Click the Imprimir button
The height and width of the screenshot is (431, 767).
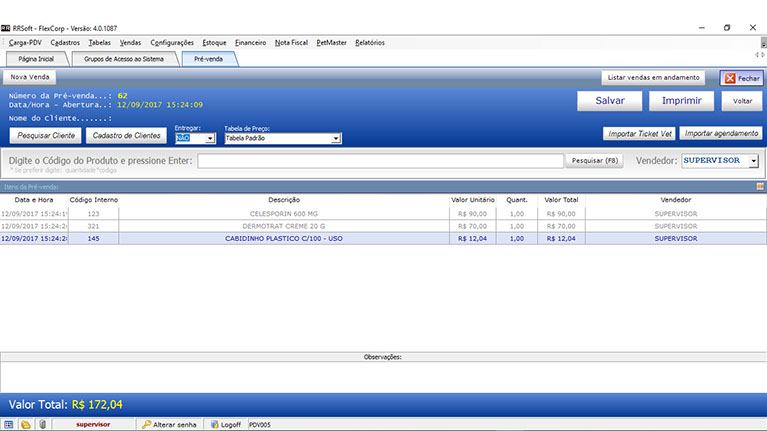pyautogui.click(x=680, y=101)
